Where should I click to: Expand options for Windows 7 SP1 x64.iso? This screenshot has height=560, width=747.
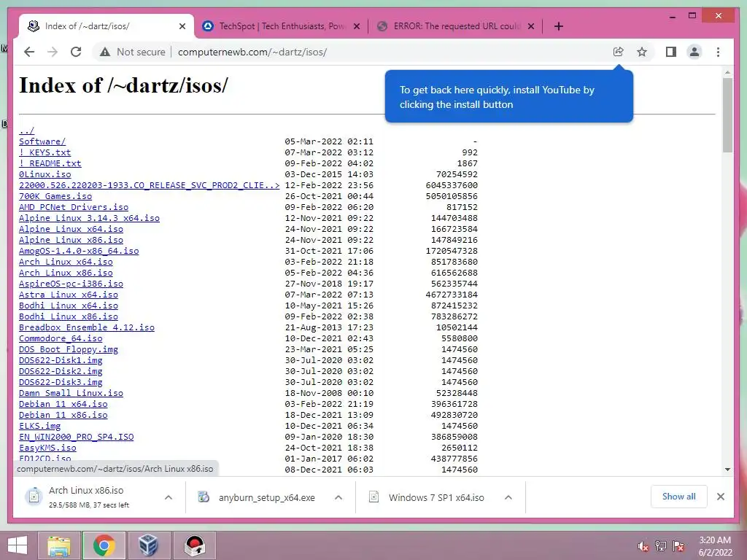pos(508,497)
